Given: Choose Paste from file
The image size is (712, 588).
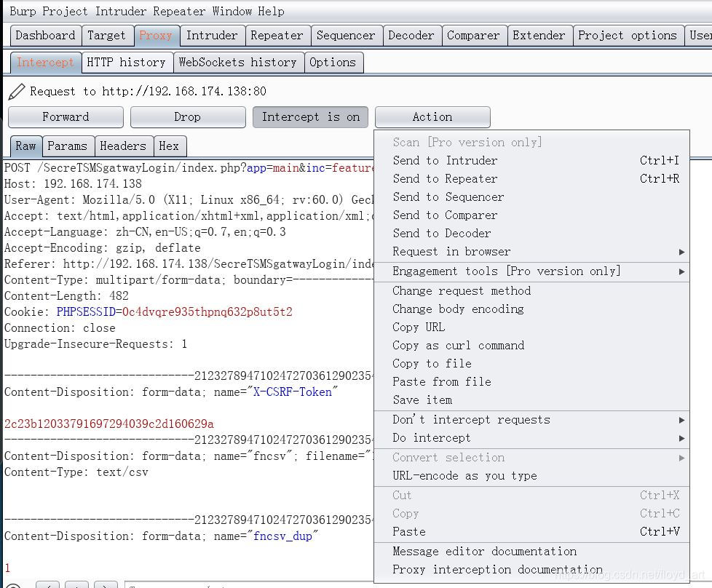Looking at the screenshot, I should [x=531, y=382].
